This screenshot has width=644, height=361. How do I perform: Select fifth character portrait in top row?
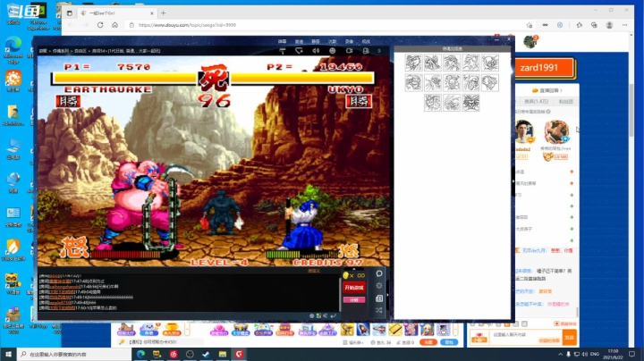[490, 63]
